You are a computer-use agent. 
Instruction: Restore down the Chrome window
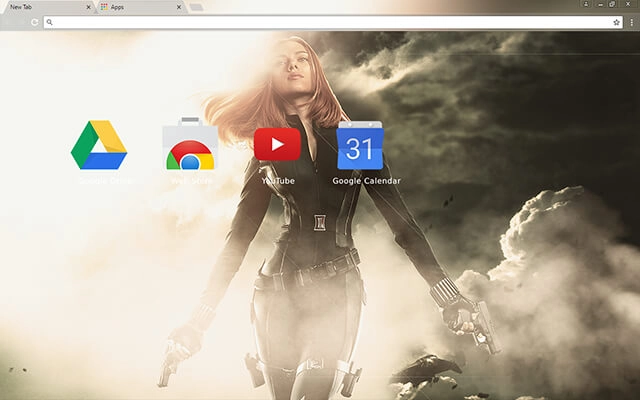click(612, 4)
